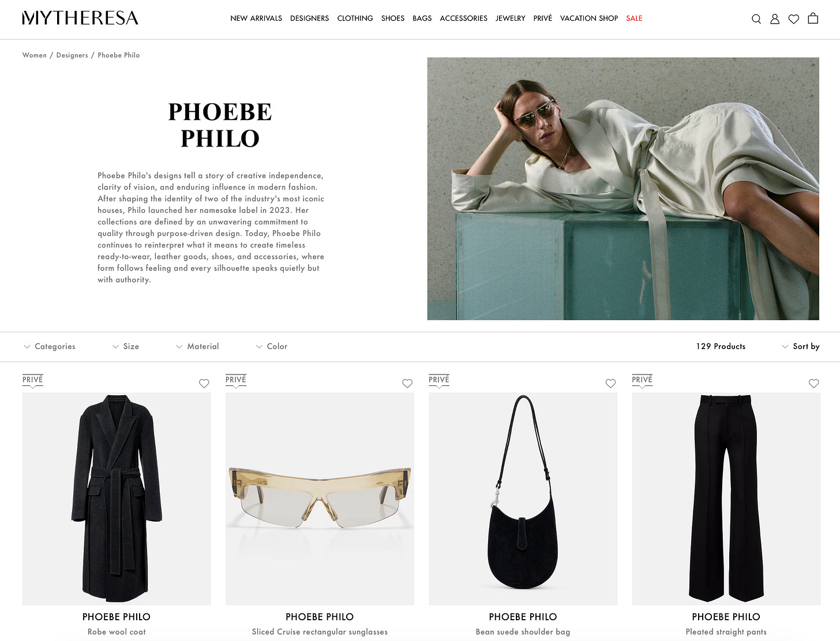This screenshot has width=840, height=641.
Task: Go to the Sale menu item
Action: point(634,18)
